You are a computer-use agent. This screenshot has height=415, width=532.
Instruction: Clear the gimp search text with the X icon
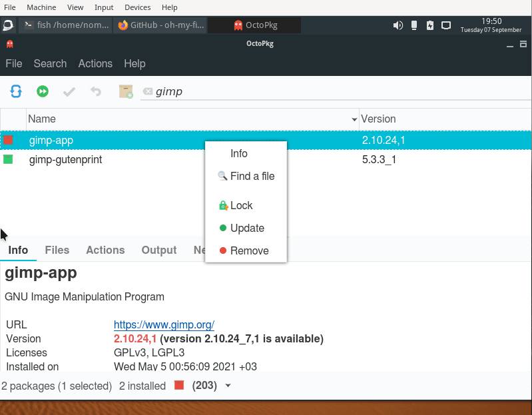pos(148,91)
